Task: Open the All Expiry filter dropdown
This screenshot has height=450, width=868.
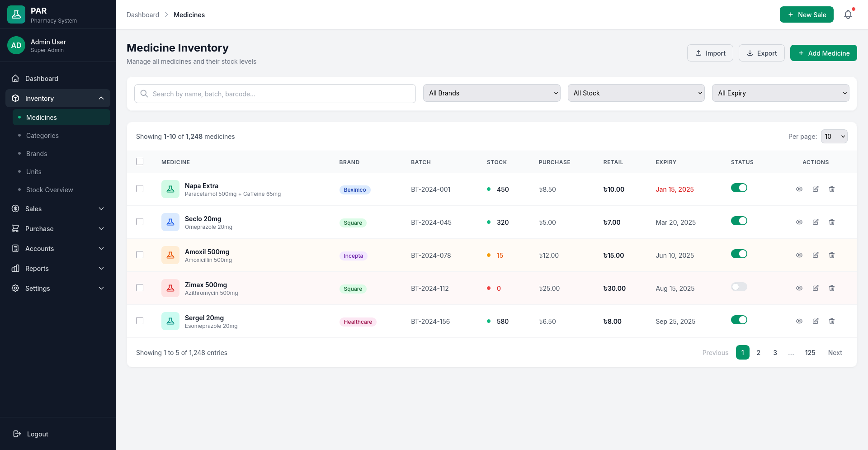Action: click(780, 93)
